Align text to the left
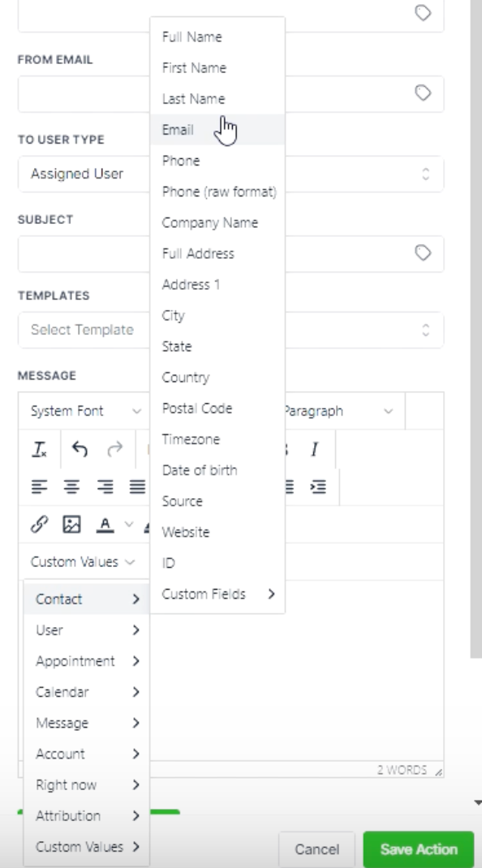Image resolution: width=482 pixels, height=868 pixels. (x=39, y=487)
